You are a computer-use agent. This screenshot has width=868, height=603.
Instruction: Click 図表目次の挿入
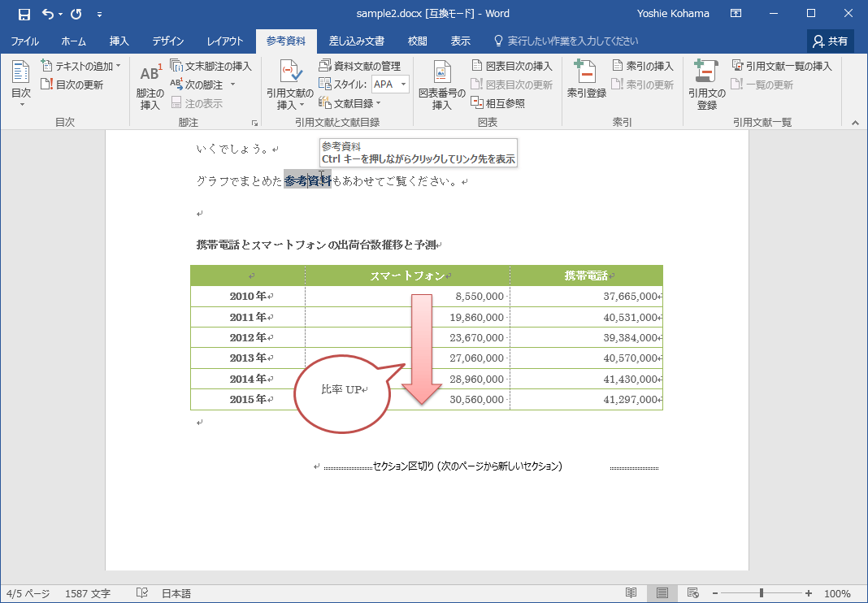point(512,66)
